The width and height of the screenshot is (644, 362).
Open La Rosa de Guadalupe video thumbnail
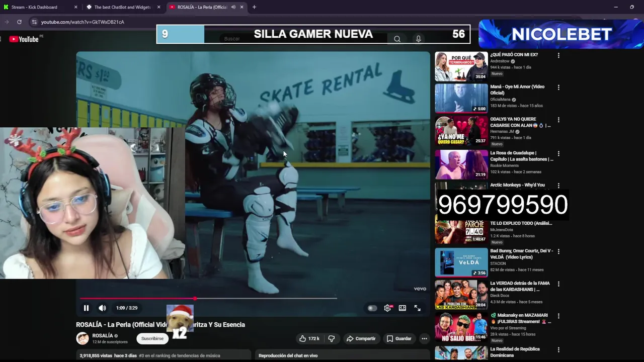[461, 164]
